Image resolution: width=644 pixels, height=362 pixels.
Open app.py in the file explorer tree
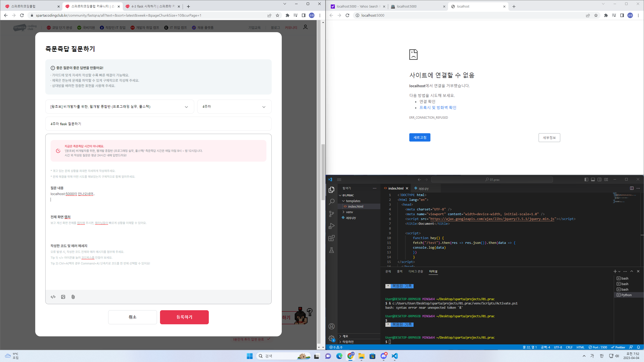click(x=351, y=217)
